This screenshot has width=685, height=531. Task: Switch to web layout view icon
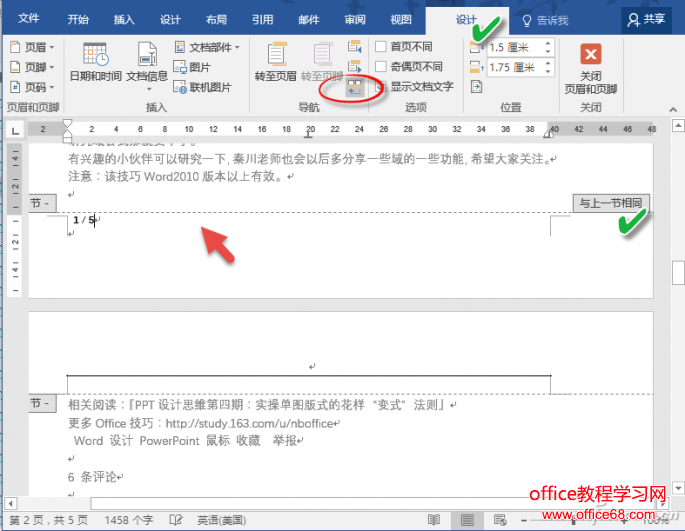pyautogui.click(x=500, y=520)
